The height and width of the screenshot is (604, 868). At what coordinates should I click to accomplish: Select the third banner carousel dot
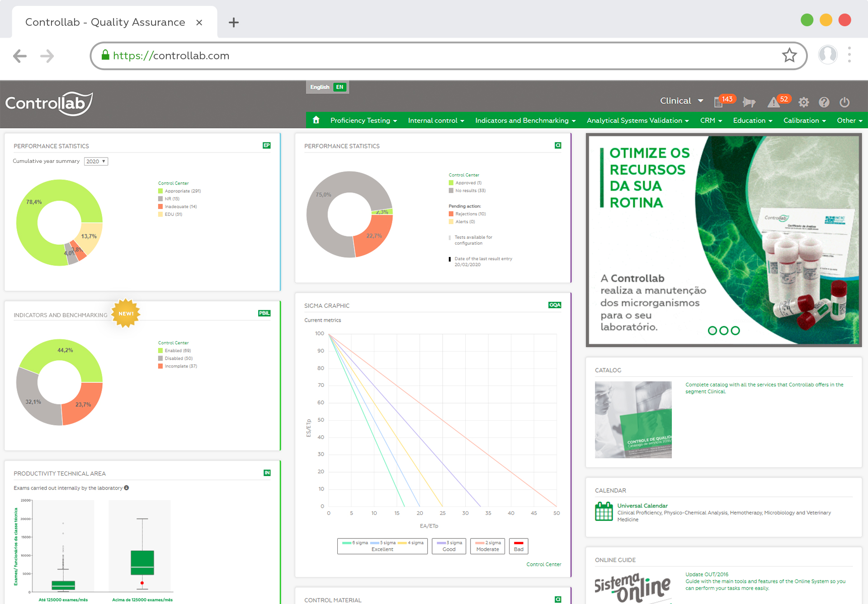(736, 331)
